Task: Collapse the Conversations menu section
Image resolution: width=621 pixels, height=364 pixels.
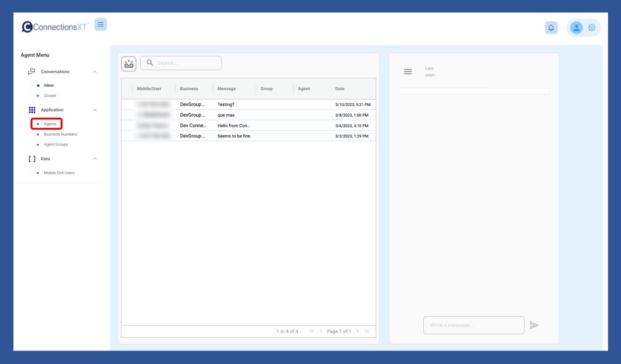Action: pos(95,72)
